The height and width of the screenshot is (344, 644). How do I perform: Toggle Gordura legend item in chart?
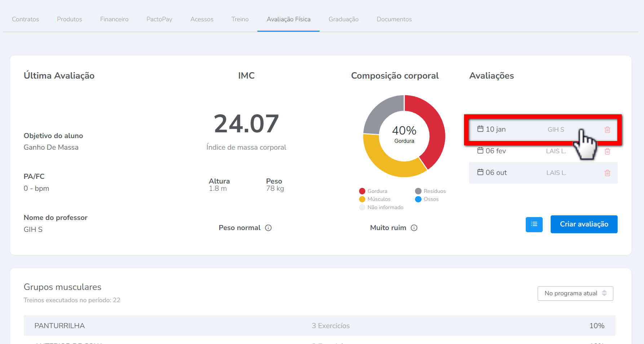[x=373, y=191]
